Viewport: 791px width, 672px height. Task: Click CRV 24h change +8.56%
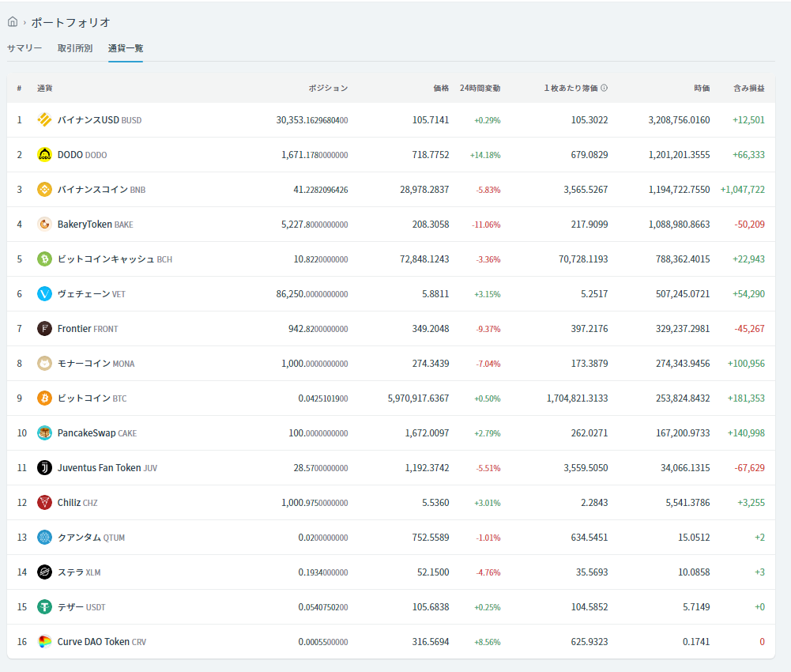pos(488,642)
